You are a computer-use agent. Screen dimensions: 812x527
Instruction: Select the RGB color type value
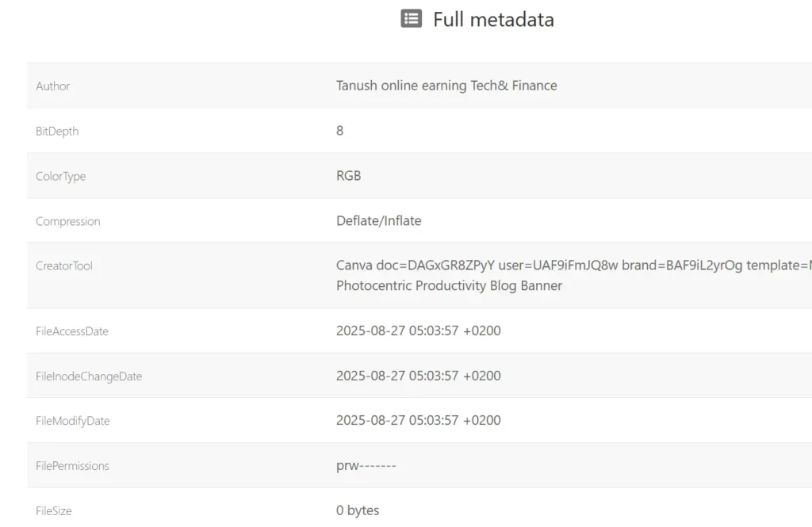[349, 175]
